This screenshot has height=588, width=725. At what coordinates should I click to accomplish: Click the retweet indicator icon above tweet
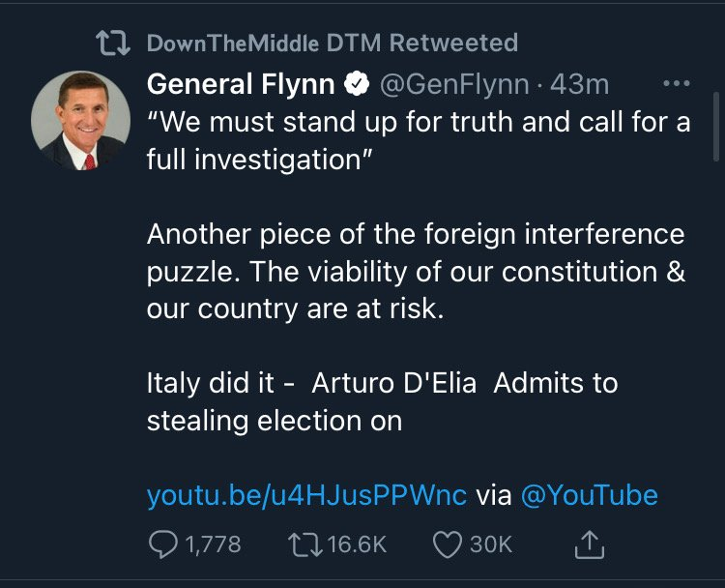point(113,43)
